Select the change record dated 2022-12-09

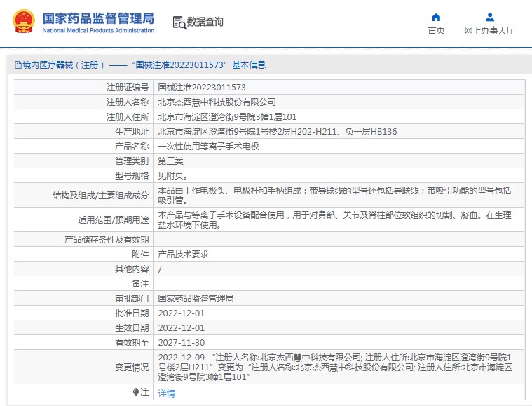pos(335,367)
